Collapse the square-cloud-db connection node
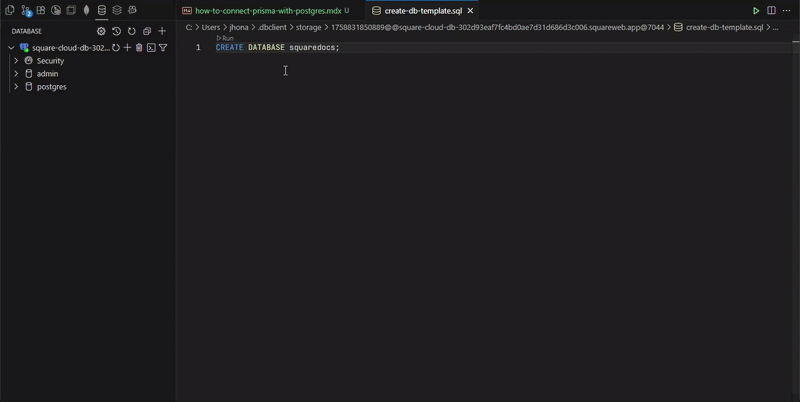 click(11, 48)
